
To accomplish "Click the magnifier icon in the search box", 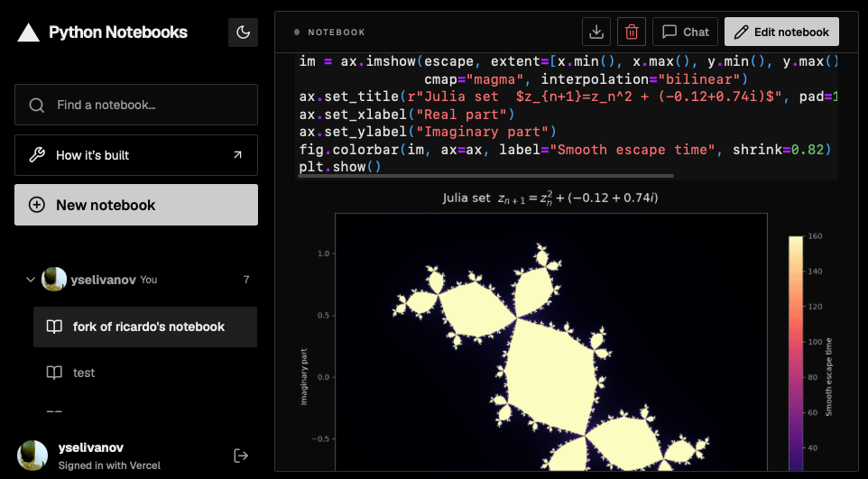I will click(36, 106).
